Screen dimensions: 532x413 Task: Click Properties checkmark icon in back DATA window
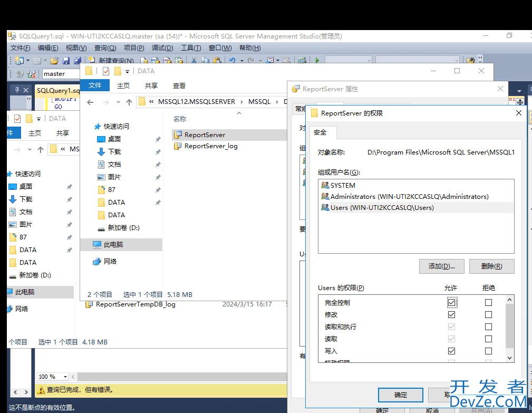coord(17,119)
